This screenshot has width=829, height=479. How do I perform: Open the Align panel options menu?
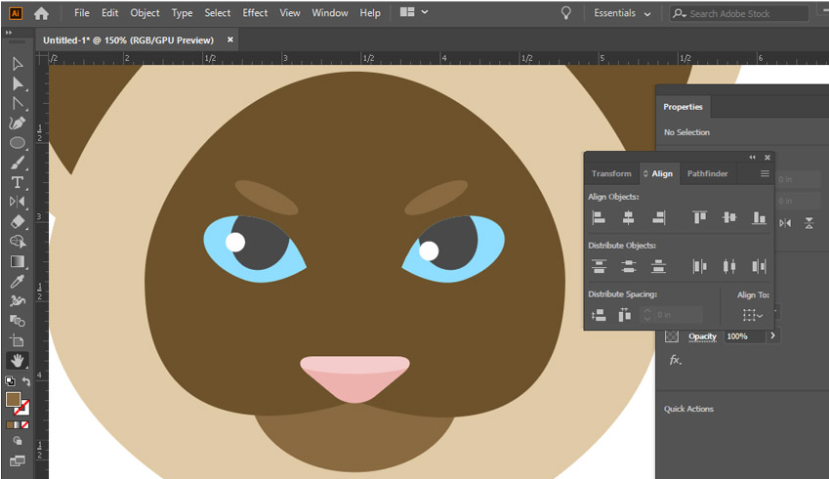[764, 173]
